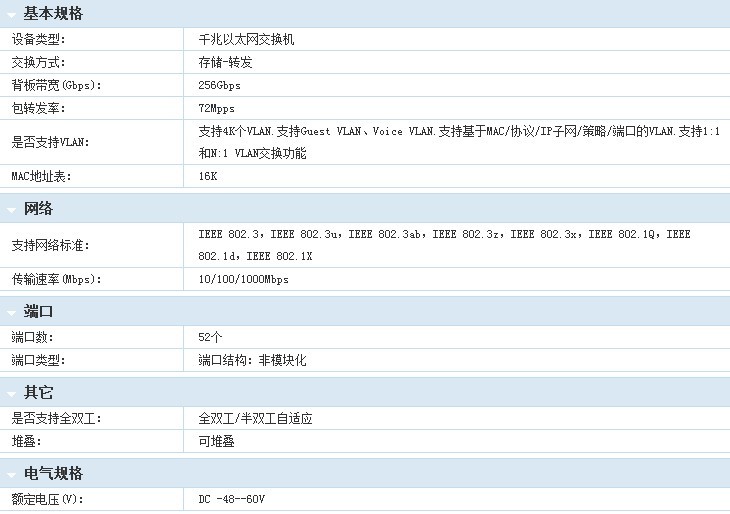This screenshot has height=514, width=730.
Task: Click the 全双工/半双工自适应 value
Action: coord(255,419)
